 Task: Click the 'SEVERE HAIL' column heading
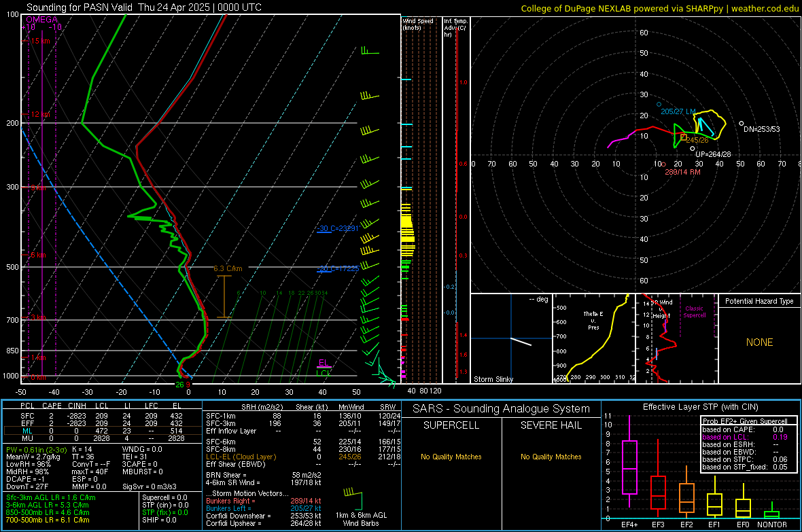pos(551,425)
